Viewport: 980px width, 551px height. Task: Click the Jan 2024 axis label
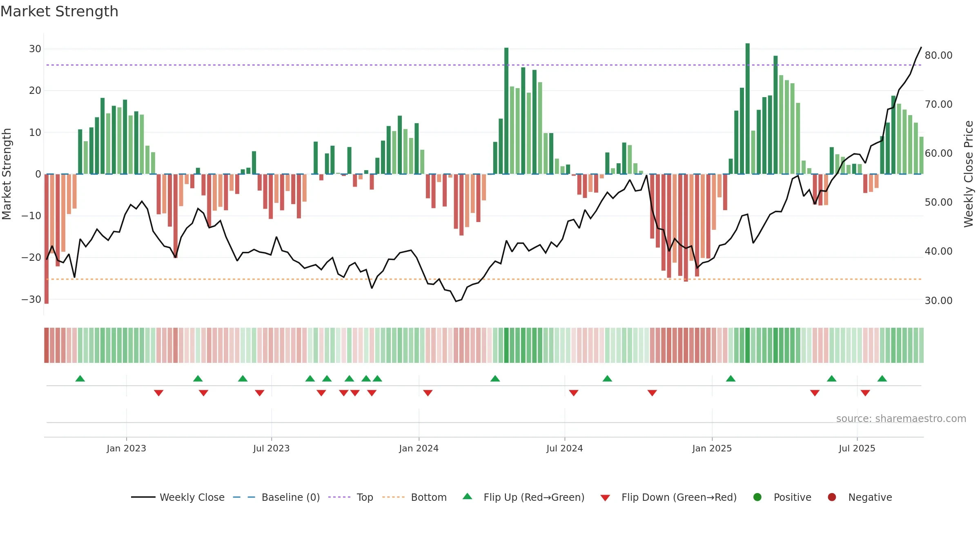(x=419, y=448)
